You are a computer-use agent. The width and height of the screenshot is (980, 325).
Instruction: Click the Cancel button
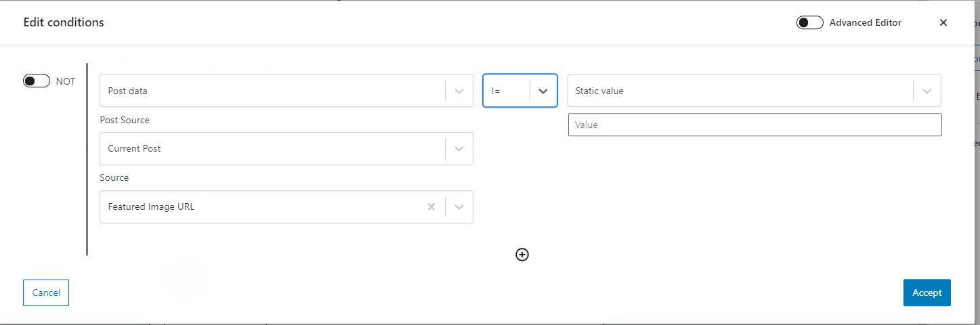pyautogui.click(x=46, y=292)
